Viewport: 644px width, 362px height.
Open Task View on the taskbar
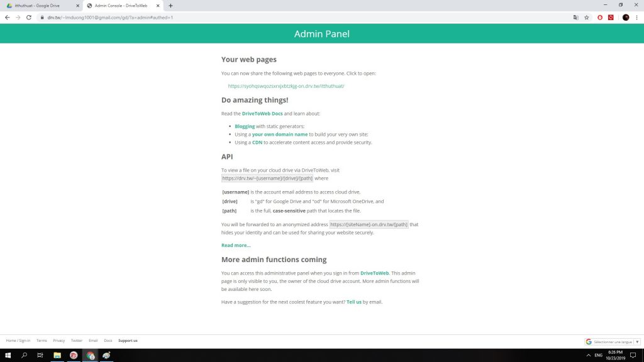40,355
